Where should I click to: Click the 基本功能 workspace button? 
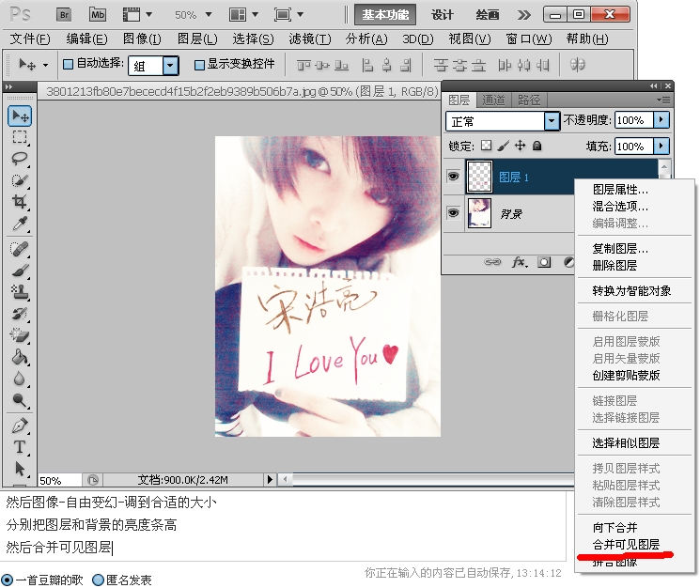386,14
